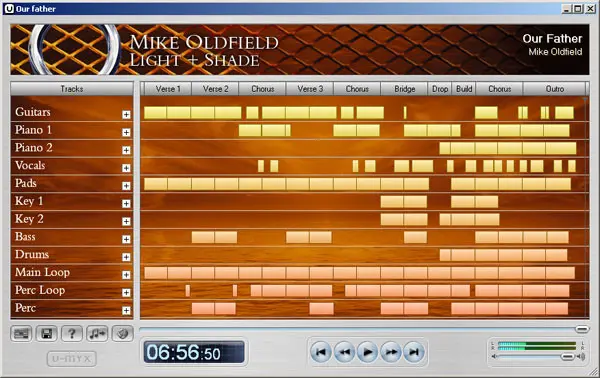Maximize the Our father window
This screenshot has height=378, width=600.
(578, 8)
